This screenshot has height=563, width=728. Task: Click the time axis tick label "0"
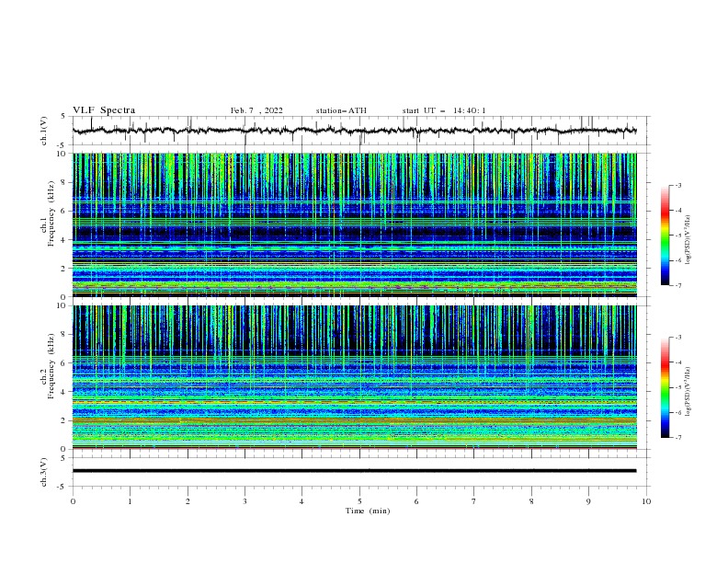coord(73,501)
